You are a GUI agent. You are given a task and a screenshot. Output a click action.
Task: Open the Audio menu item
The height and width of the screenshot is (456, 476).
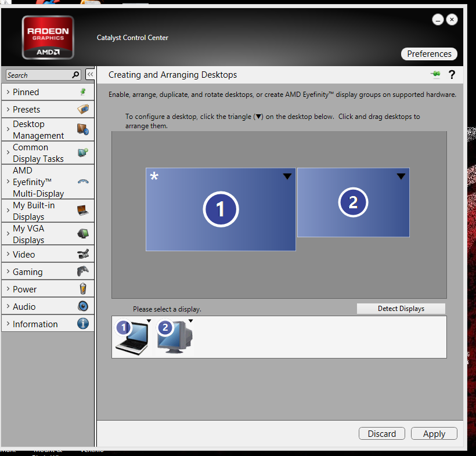[x=48, y=306]
